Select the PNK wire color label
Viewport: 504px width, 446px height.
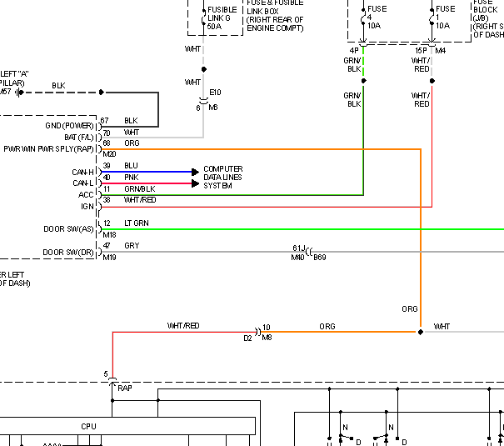(x=132, y=178)
